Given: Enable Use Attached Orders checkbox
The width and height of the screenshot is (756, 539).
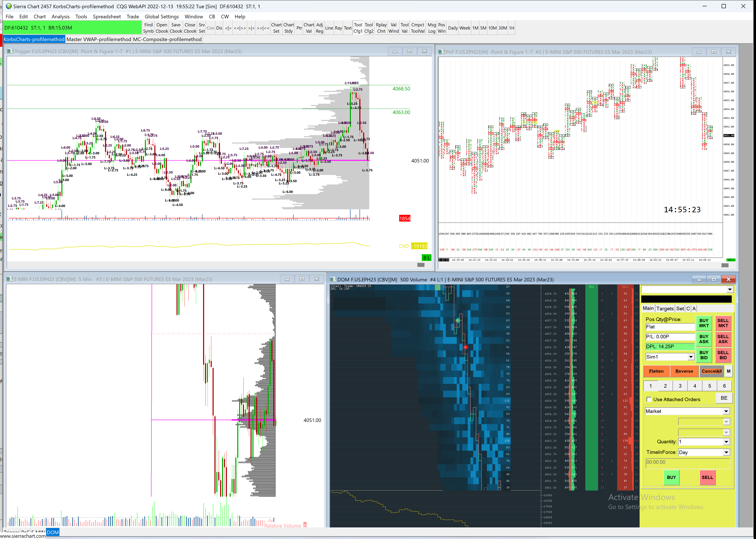Looking at the screenshot, I should pyautogui.click(x=649, y=399).
